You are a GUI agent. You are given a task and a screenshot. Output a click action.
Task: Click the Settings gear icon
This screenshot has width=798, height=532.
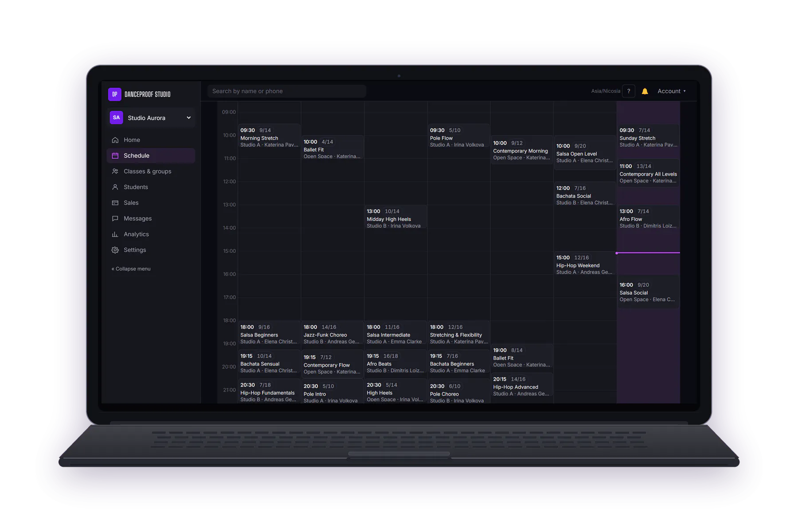click(115, 250)
